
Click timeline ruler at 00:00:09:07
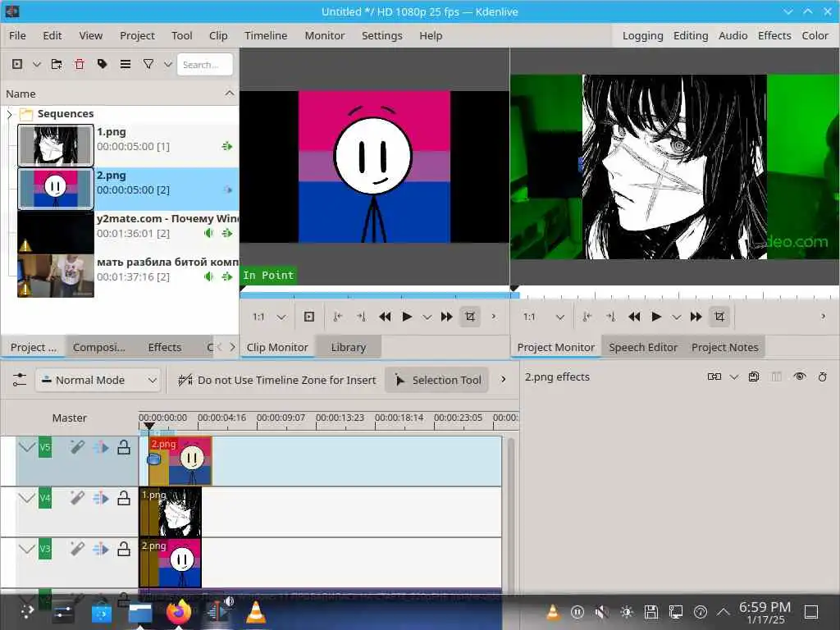[281, 419]
